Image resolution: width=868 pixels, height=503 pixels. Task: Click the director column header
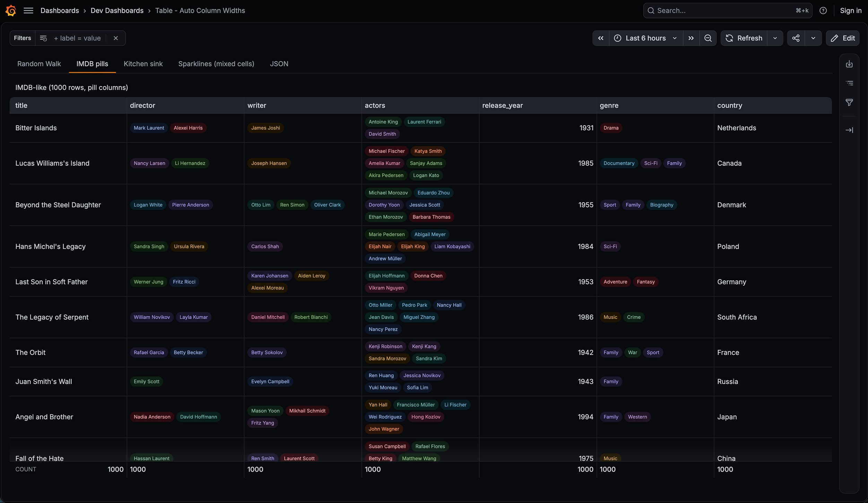tap(185, 105)
